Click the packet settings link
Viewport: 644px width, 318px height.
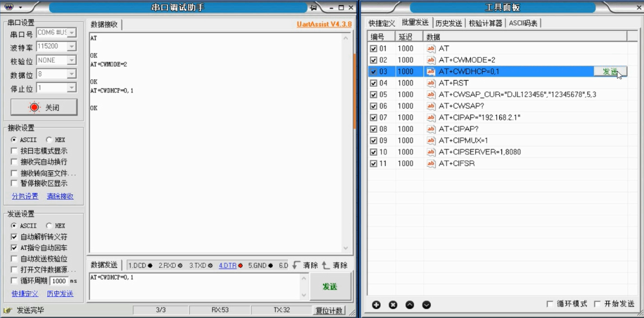[x=25, y=197]
